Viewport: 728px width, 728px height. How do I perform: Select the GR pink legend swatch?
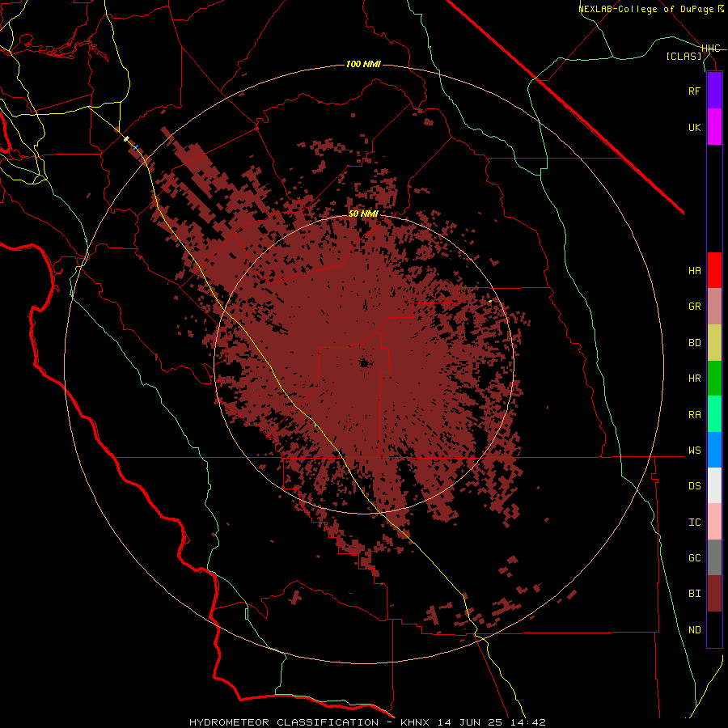click(714, 307)
